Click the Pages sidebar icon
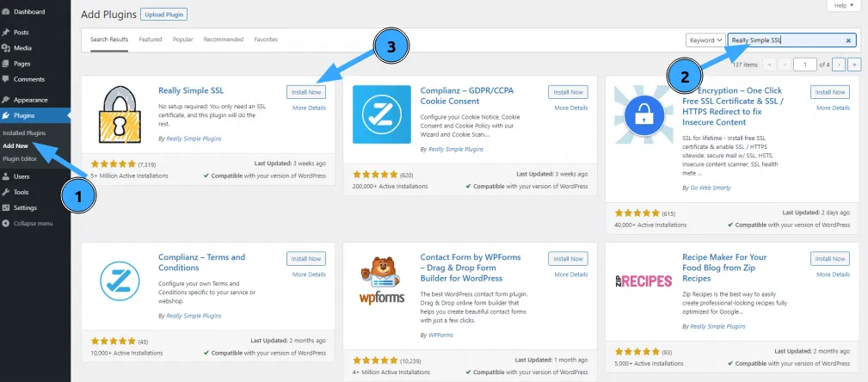Image resolution: width=868 pixels, height=382 pixels. pos(5,64)
